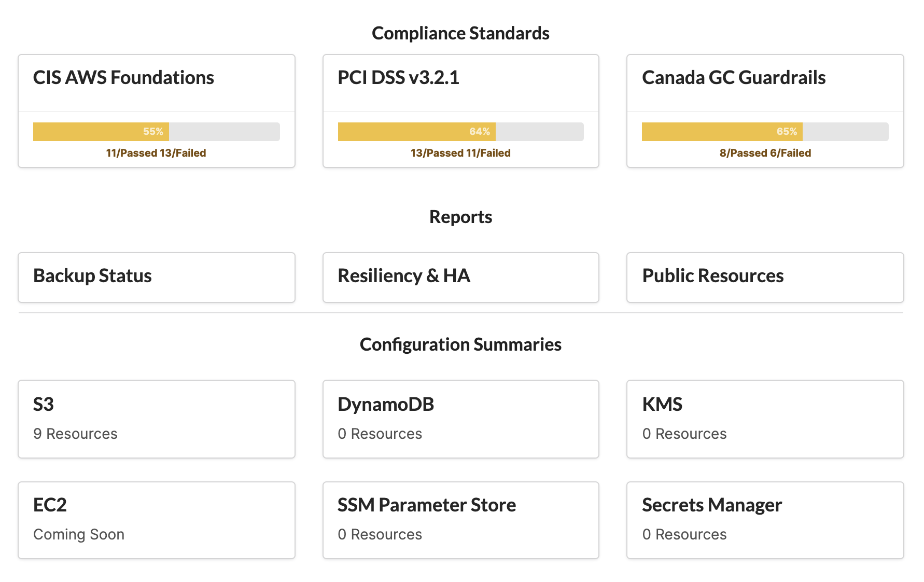This screenshot has width=924, height=582.
Task: Click '0 Resources' under SSM Parameter Store
Action: [380, 534]
